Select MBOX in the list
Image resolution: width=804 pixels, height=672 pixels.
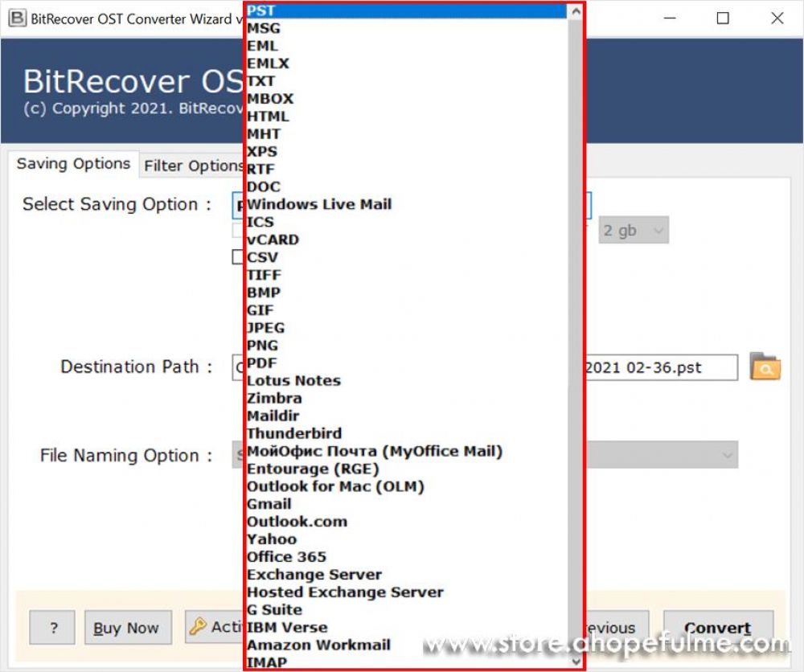pos(407,99)
